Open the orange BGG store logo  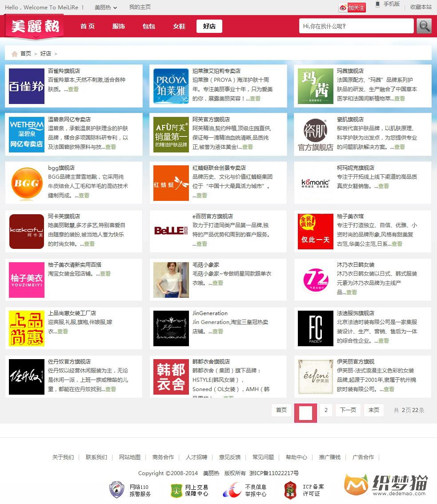point(27,183)
